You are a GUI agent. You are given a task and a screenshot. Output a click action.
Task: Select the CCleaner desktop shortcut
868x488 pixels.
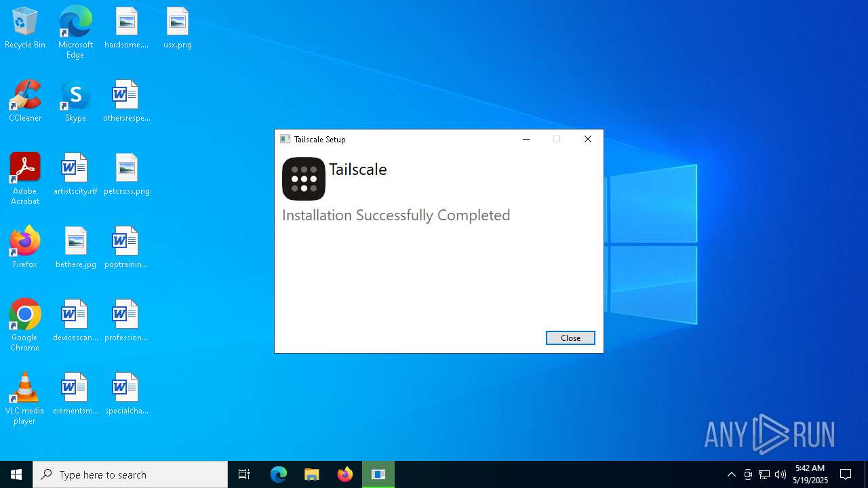pyautogui.click(x=25, y=101)
